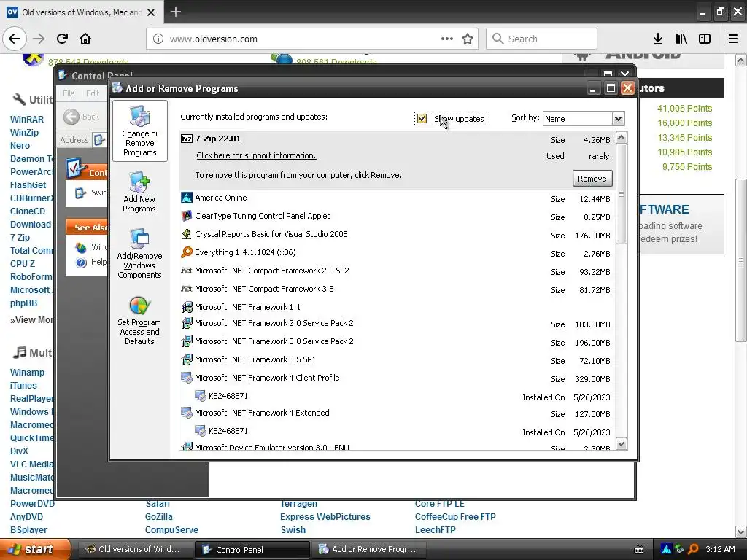Click the .NET Framework 3.5 SP1 icon
Image resolution: width=747 pixels, height=560 pixels.
(187, 359)
